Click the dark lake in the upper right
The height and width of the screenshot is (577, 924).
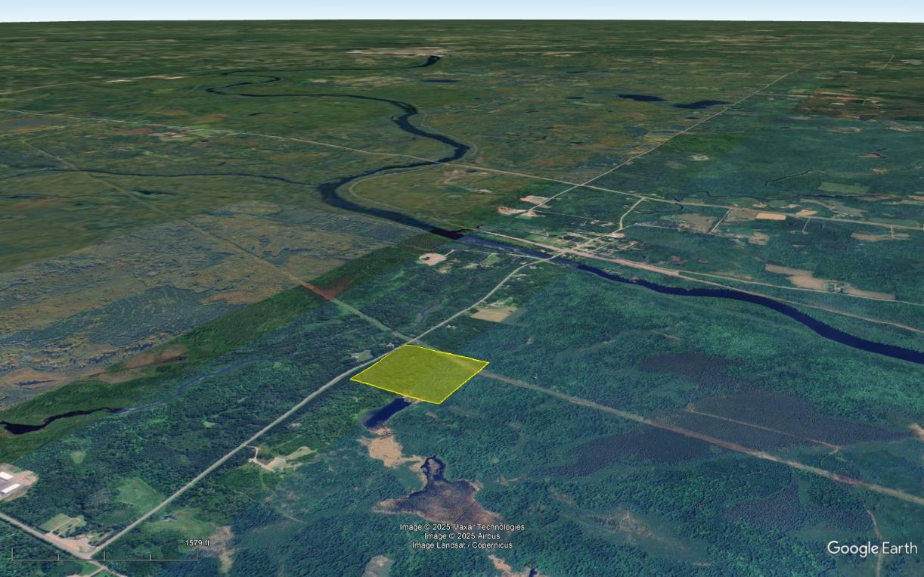[x=643, y=98]
